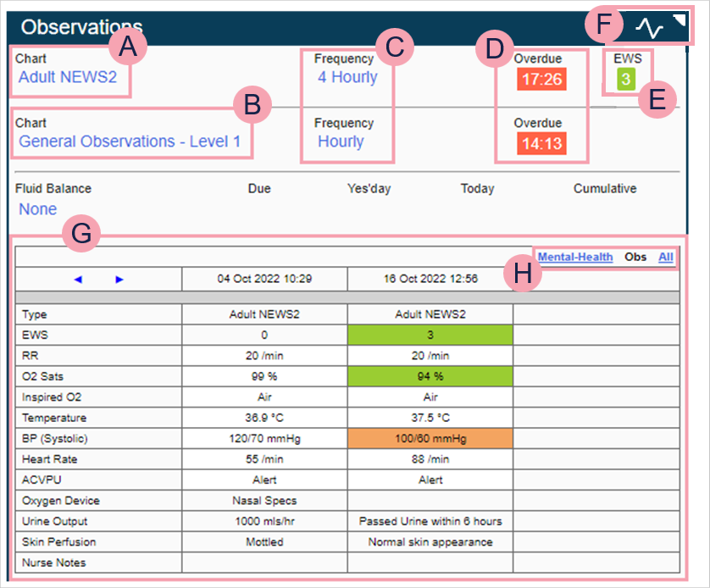
Task: Switch to the Mental-Health filter
Action: [x=575, y=257]
